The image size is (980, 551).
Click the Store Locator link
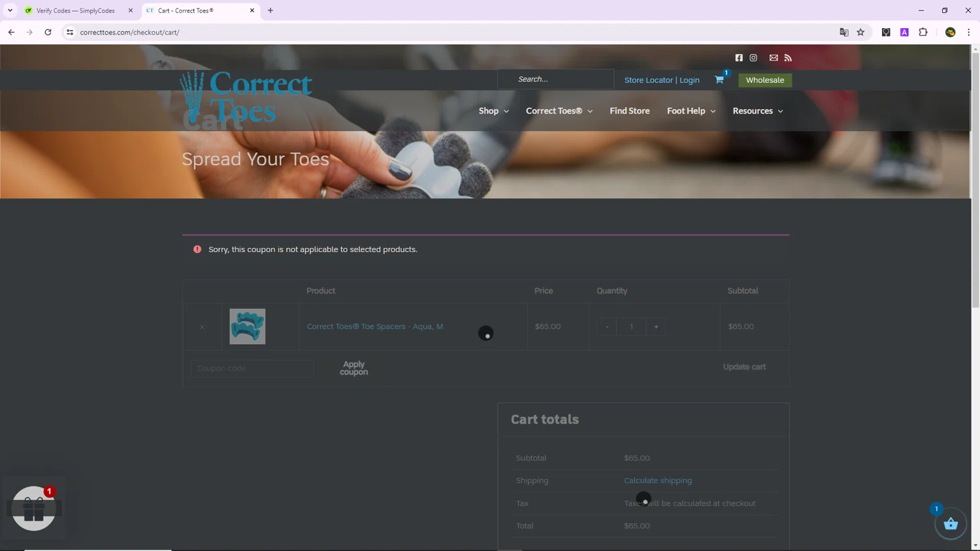[x=648, y=80]
